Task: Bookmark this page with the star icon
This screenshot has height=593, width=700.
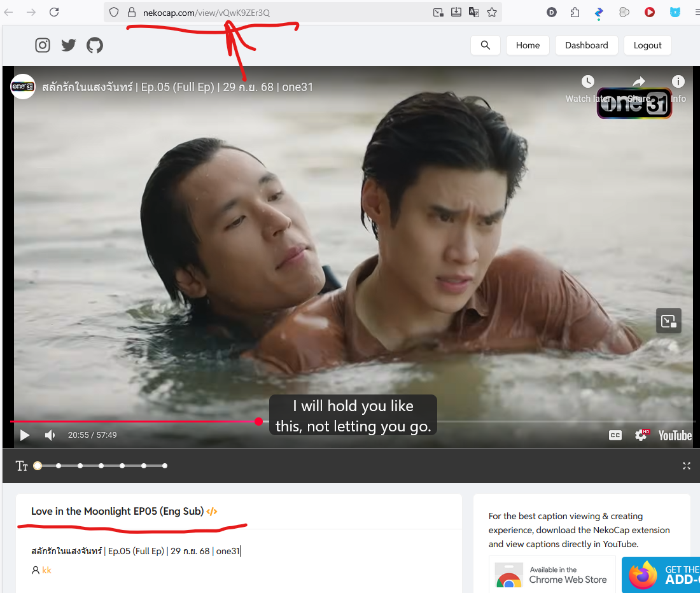Action: tap(492, 12)
